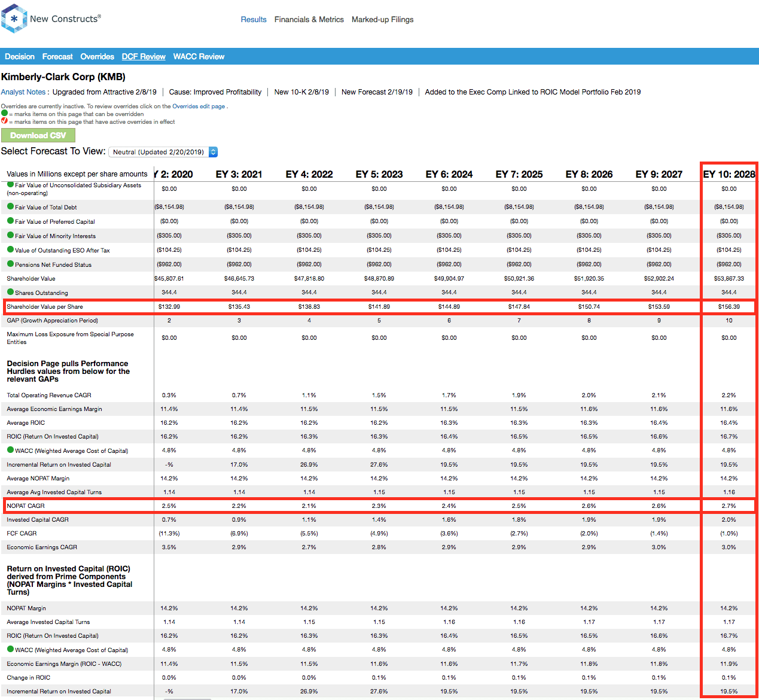Click the $45,807.61 Shareholder Value cell

click(169, 279)
